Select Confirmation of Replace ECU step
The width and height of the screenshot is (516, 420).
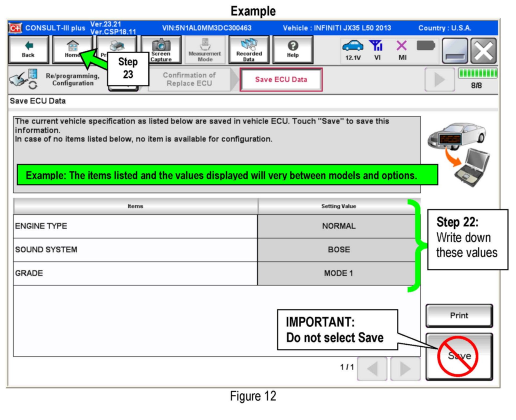[189, 80]
